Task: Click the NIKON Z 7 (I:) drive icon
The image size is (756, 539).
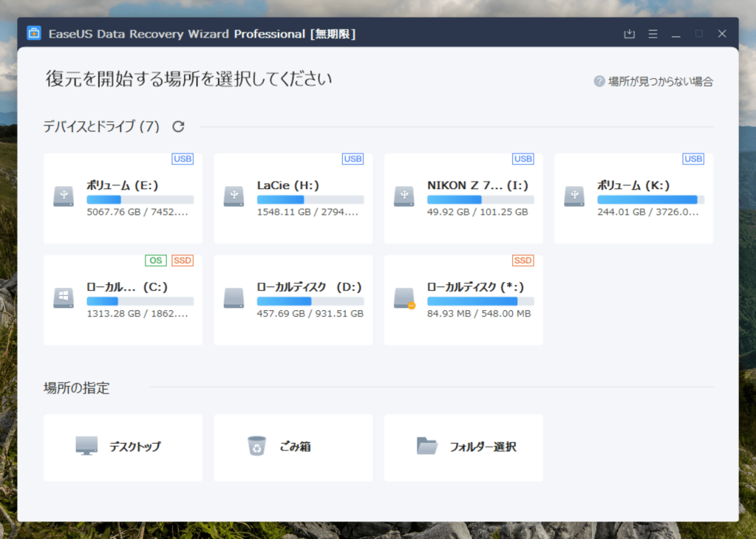Action: click(x=404, y=196)
